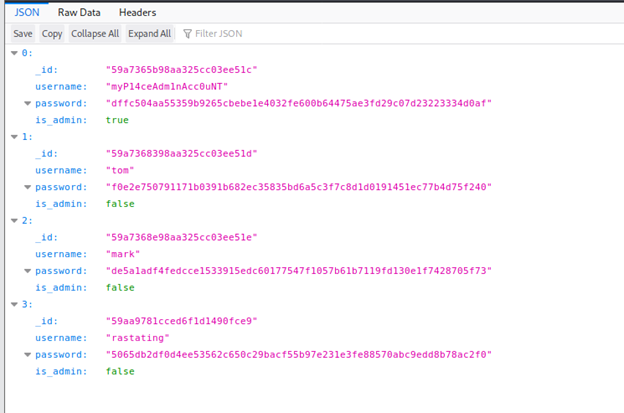Collapse array item 2 using its arrow

(13, 221)
